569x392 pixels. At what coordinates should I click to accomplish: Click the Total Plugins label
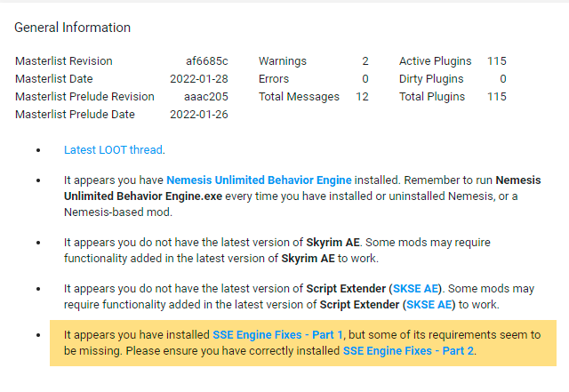pyautogui.click(x=432, y=97)
